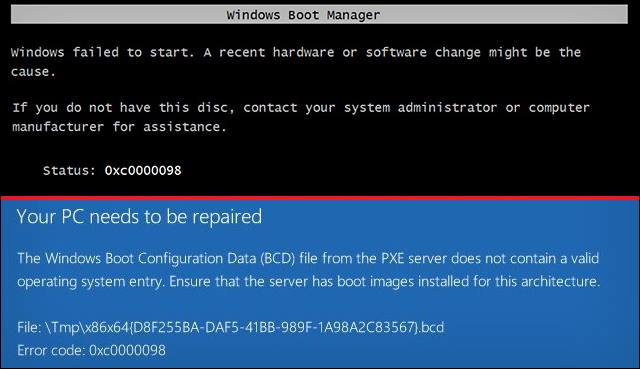Image resolution: width=640 pixels, height=369 pixels.
Task: Click the Status: 0xc0000098 code
Action: pyautogui.click(x=143, y=170)
